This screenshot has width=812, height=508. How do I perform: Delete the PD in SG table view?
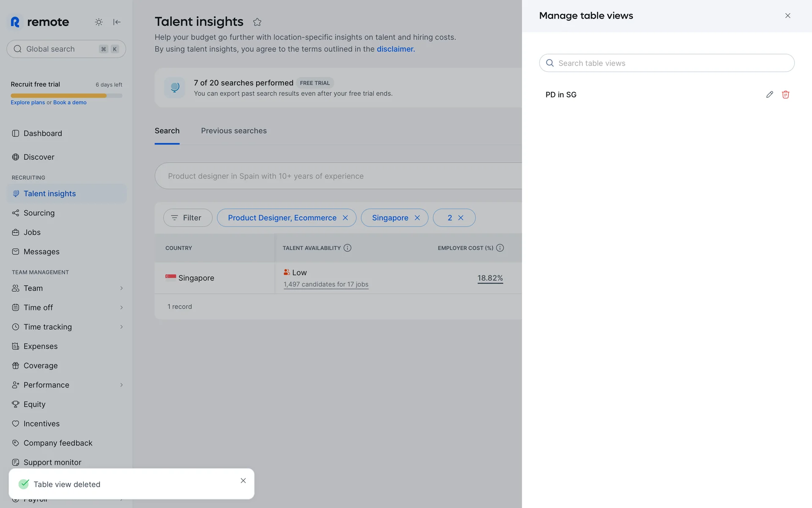point(785,94)
